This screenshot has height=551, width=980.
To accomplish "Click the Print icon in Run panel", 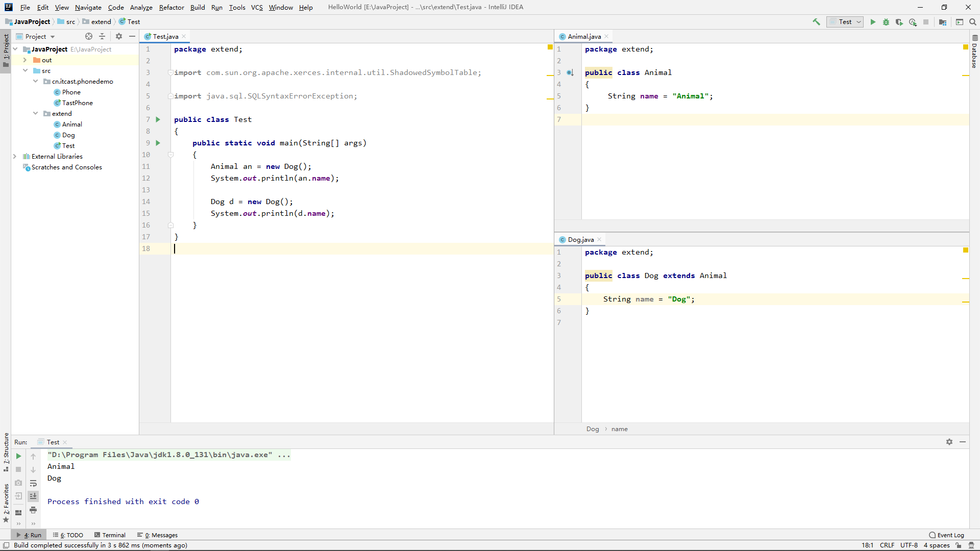I will pyautogui.click(x=33, y=510).
